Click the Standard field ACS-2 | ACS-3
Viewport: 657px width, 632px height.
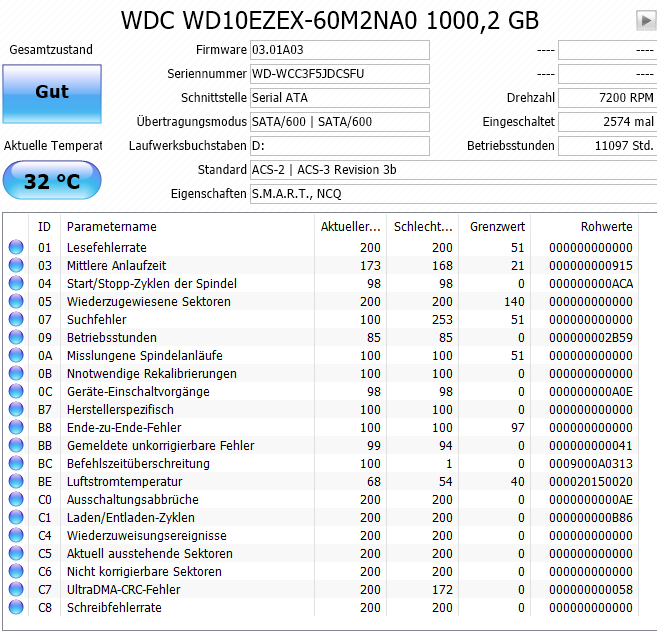pos(453,170)
